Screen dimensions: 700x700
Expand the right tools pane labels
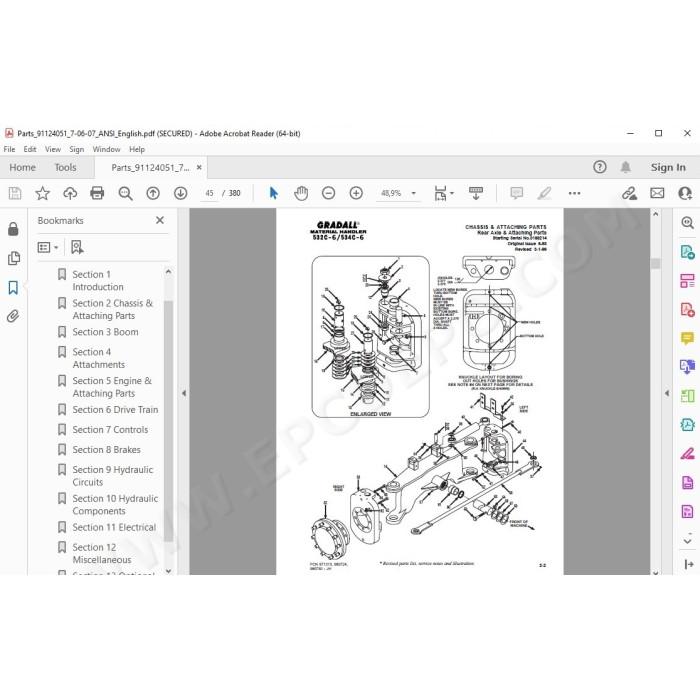pos(688,565)
